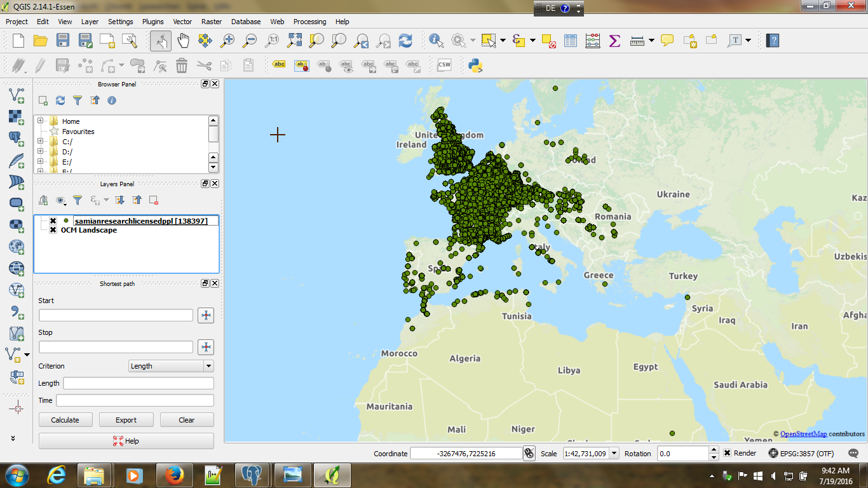
Task: Open the Processing menu
Action: [309, 22]
